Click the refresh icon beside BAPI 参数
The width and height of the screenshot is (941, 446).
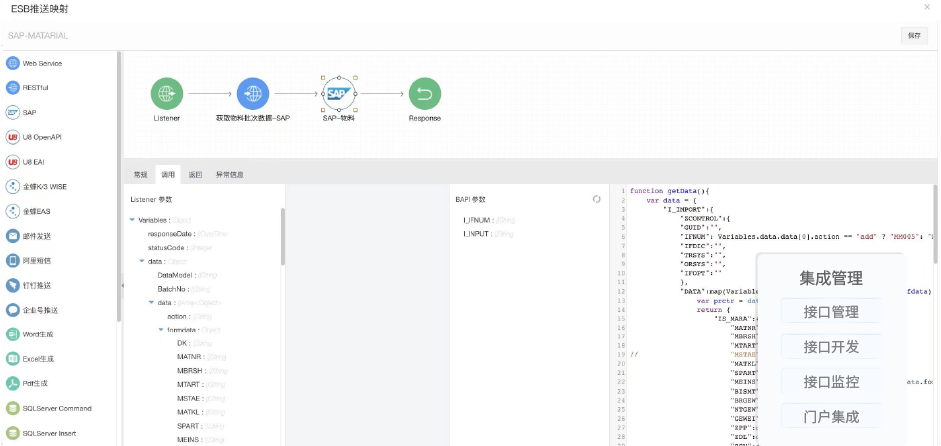596,199
